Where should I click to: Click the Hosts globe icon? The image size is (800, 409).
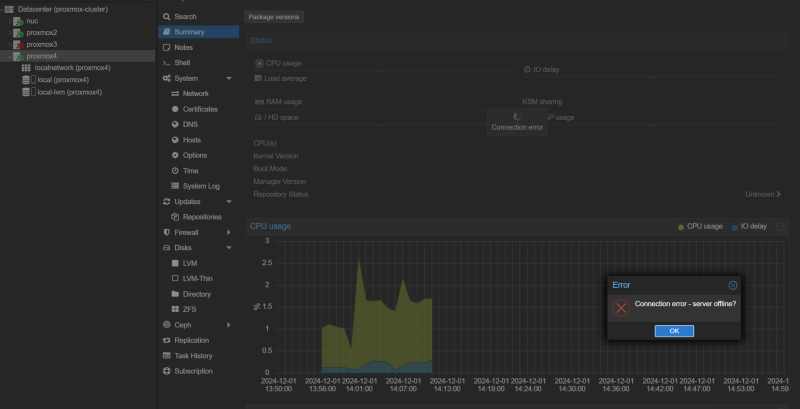[175, 140]
